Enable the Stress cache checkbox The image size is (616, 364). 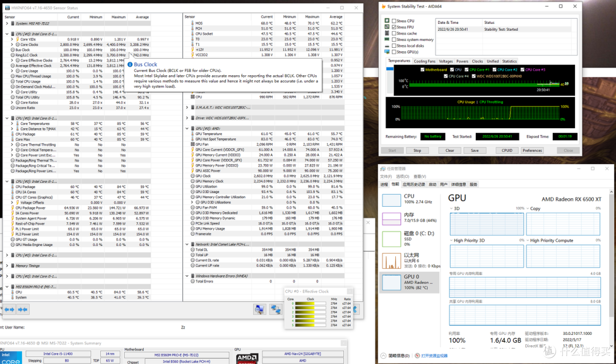(x=394, y=34)
